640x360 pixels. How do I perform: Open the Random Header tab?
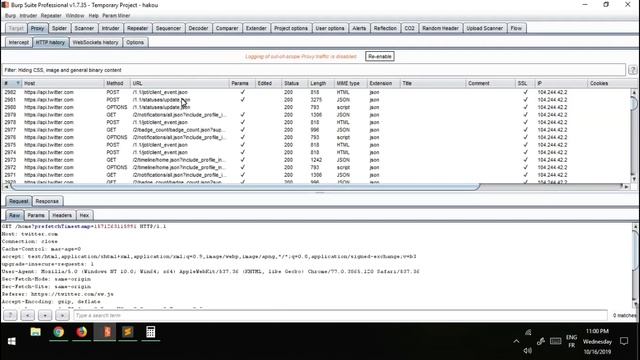point(440,28)
